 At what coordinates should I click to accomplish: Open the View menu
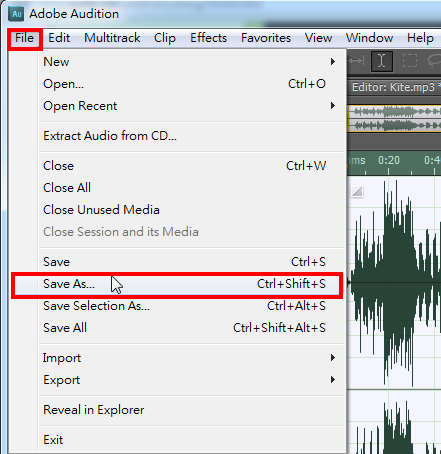click(x=318, y=38)
